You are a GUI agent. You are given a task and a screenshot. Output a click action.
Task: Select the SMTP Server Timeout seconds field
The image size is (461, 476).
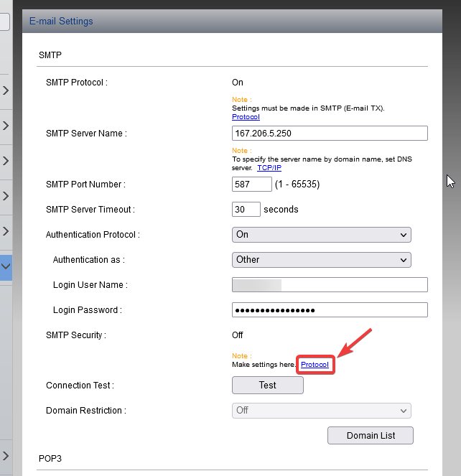click(x=246, y=210)
